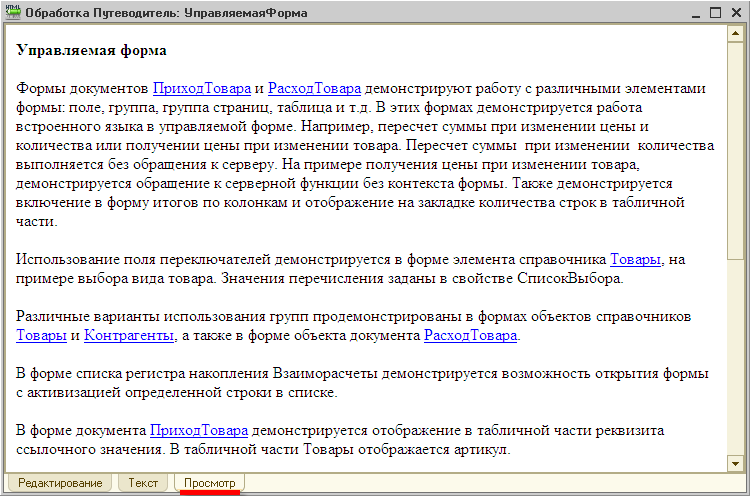Select the Просмотр tab
Viewport: 750px width, 496px height.
click(210, 483)
